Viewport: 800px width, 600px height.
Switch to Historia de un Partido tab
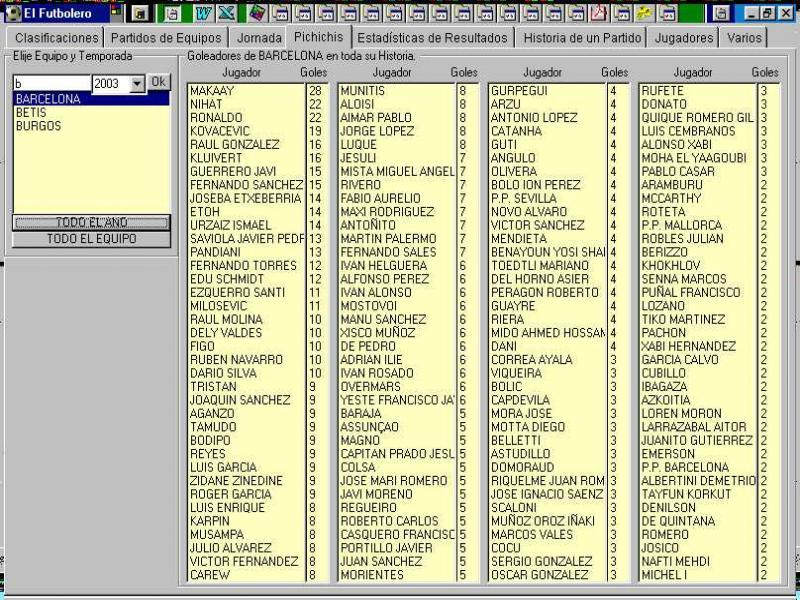[x=582, y=38]
